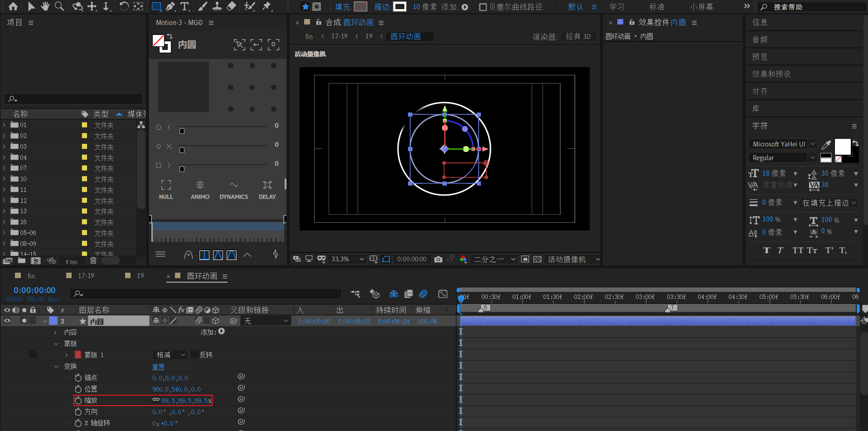Click the 经典 3D renderer button
Viewport: 868px width, 431px height.
pos(578,36)
